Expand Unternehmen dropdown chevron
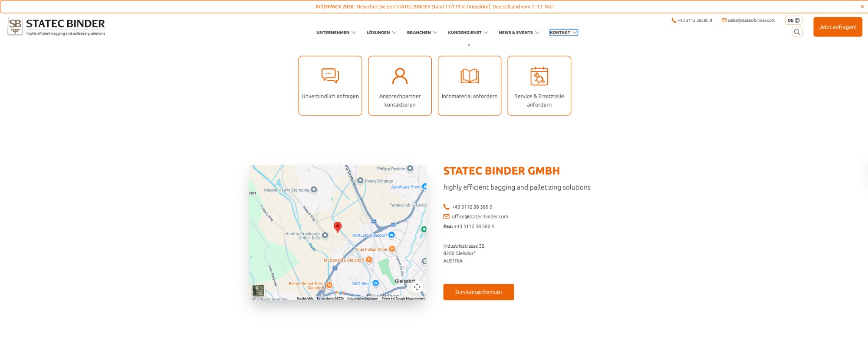The image size is (868, 339). click(x=354, y=33)
